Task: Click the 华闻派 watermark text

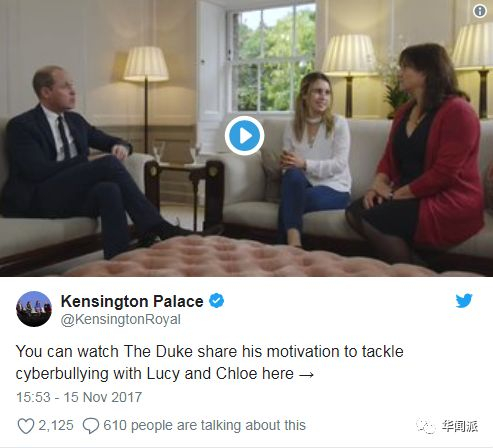Action: [460, 426]
